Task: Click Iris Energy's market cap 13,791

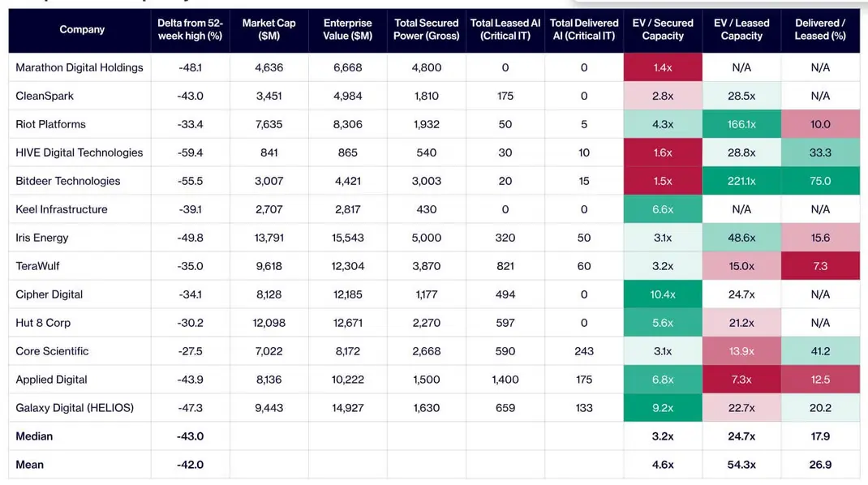Action: (269, 238)
